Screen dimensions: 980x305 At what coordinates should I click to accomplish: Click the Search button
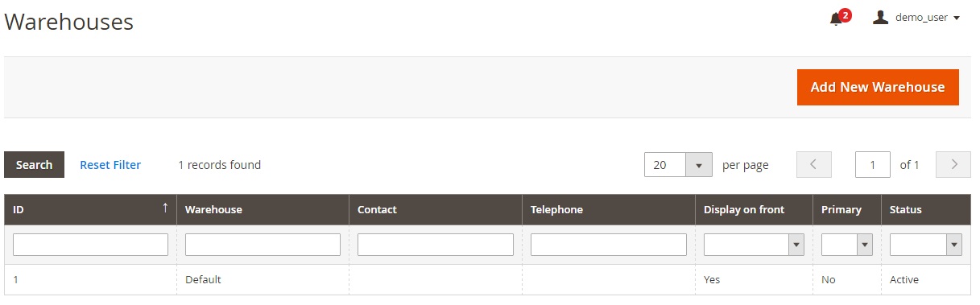34,165
